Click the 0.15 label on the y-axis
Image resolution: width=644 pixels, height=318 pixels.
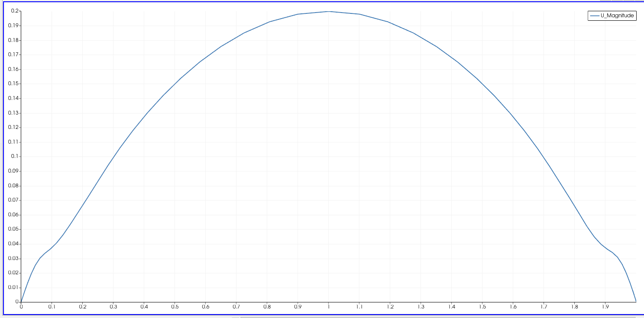[x=13, y=84]
